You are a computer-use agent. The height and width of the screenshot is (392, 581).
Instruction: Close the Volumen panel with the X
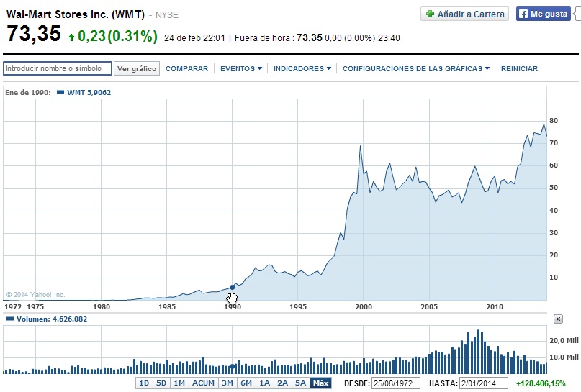(x=559, y=319)
